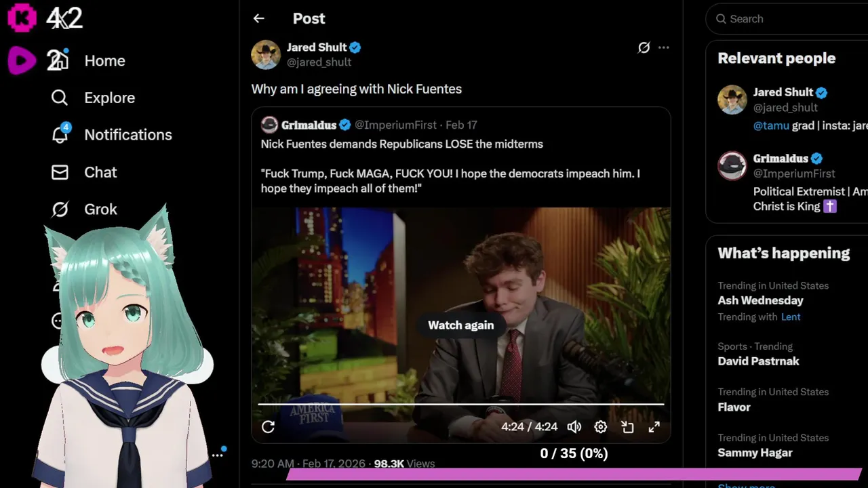868x488 pixels.
Task: Open Grimaldus name in quoted post
Action: coord(309,125)
